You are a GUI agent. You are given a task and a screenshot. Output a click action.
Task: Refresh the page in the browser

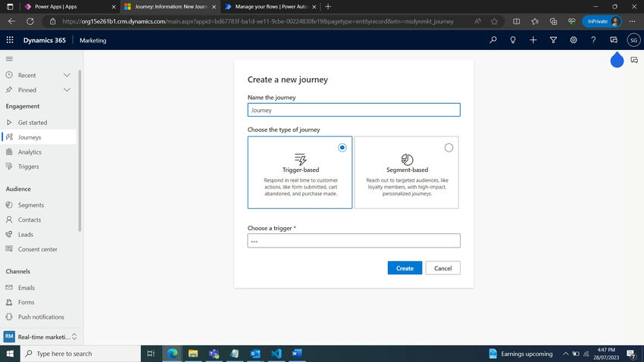(30, 21)
